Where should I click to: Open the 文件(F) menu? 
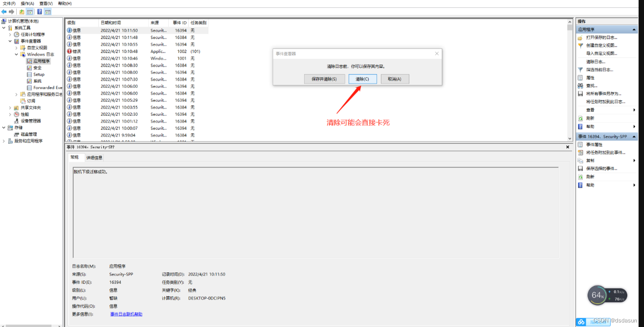click(x=9, y=4)
